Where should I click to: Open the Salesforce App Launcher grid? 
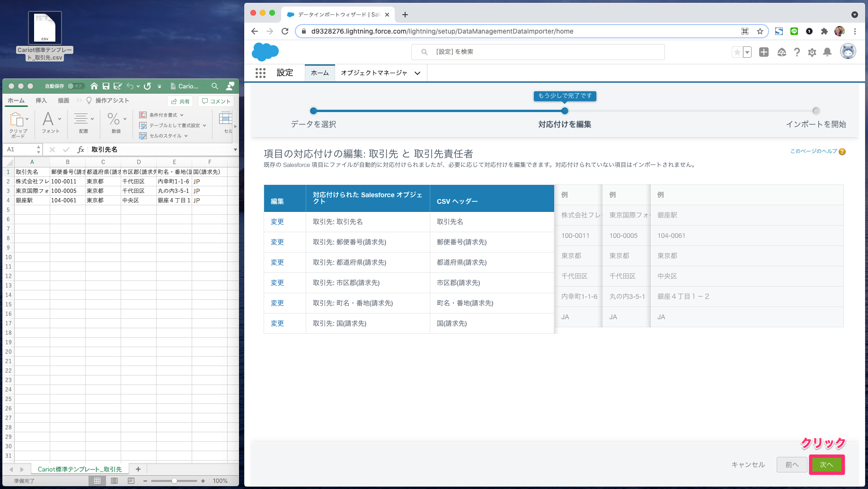pos(260,73)
